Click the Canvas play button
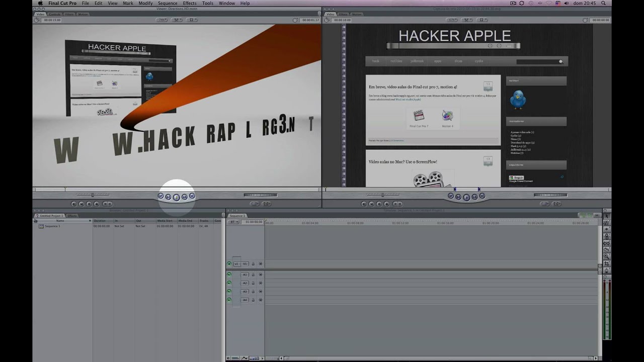 pos(466,197)
